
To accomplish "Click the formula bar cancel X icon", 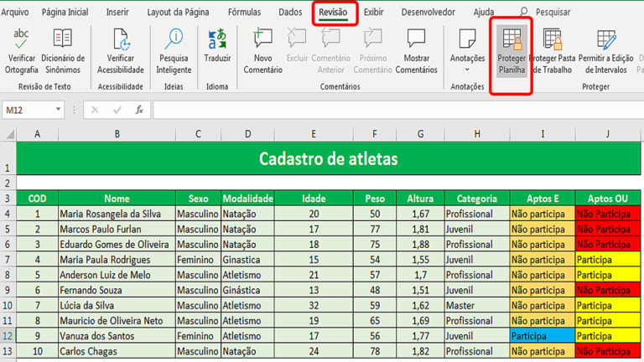I will click(95, 110).
